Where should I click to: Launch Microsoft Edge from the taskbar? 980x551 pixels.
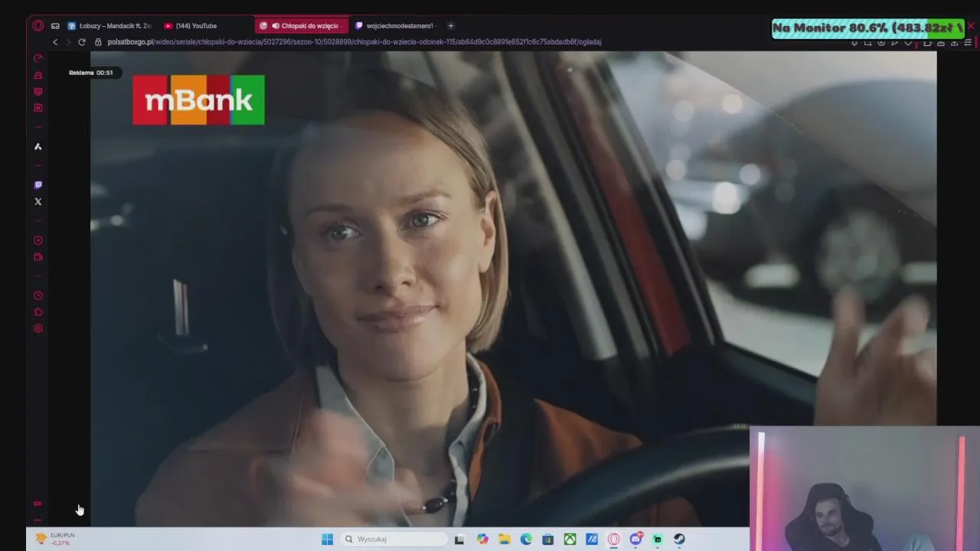(x=526, y=540)
